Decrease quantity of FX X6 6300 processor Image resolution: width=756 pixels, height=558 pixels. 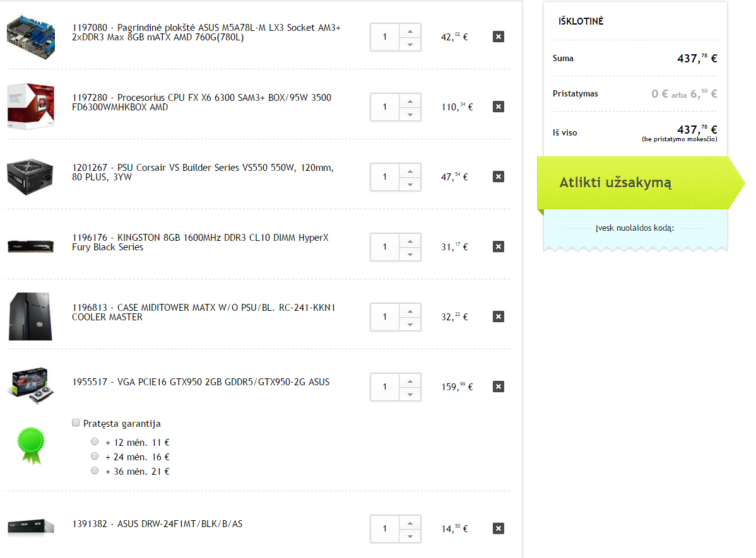tap(410, 114)
